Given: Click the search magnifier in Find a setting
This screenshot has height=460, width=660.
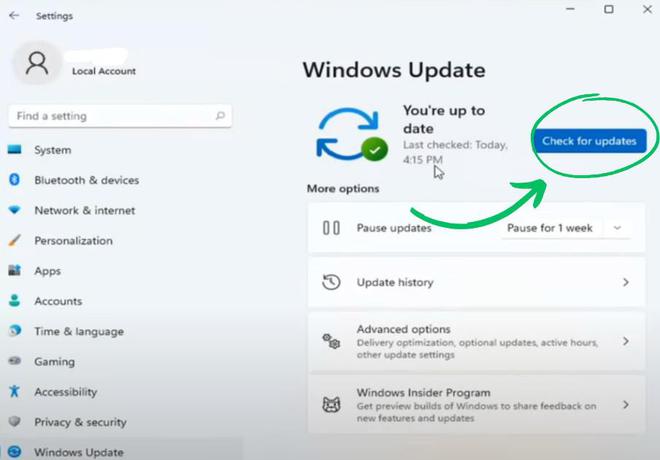Looking at the screenshot, I should (220, 116).
